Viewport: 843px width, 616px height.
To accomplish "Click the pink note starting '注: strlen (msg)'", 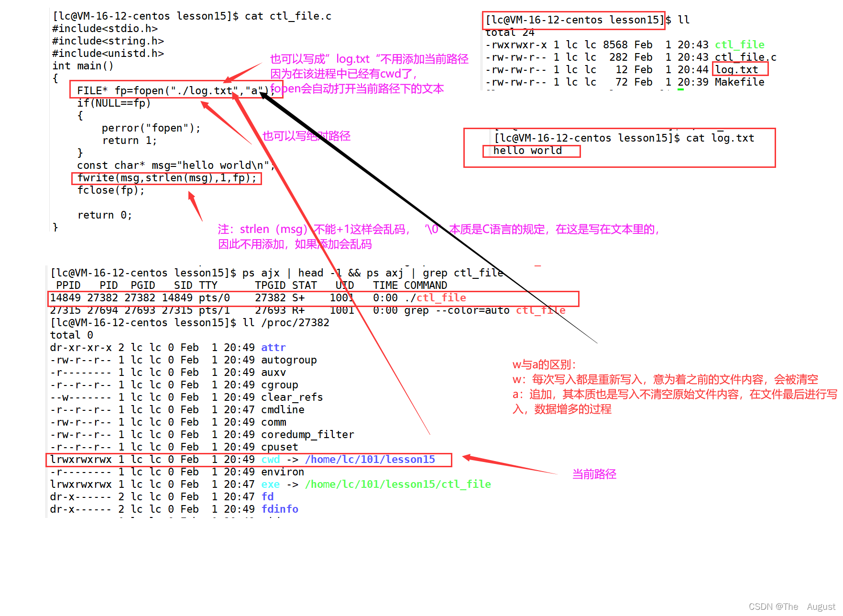I will point(438,237).
